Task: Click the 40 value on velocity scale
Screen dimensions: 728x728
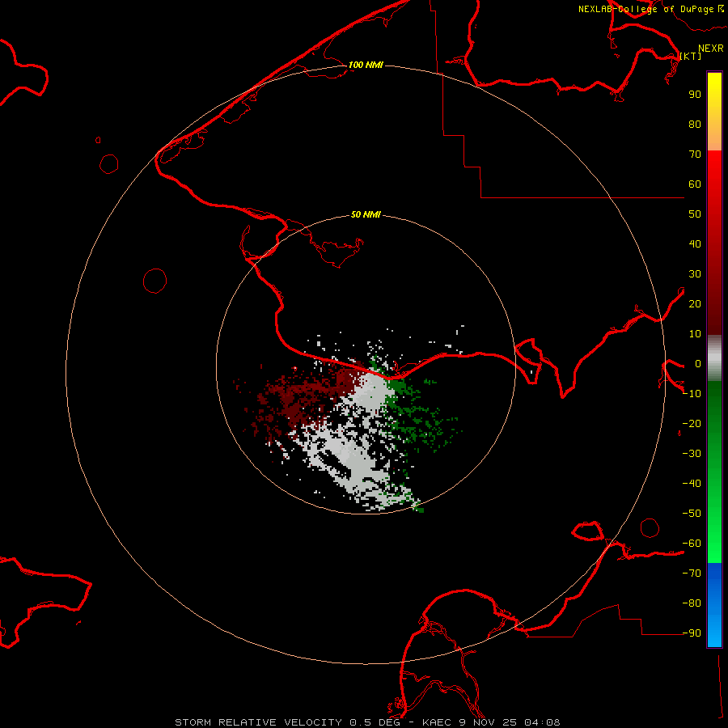Action: coord(695,243)
